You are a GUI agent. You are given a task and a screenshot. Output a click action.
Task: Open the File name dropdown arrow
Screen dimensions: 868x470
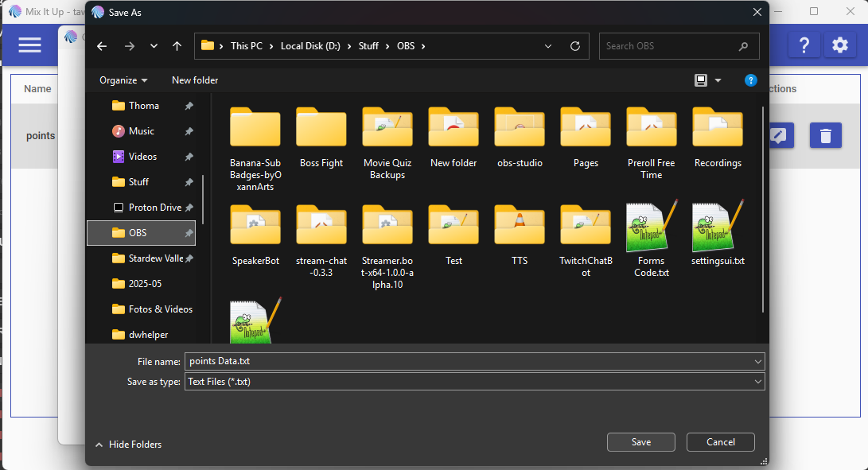pos(758,362)
